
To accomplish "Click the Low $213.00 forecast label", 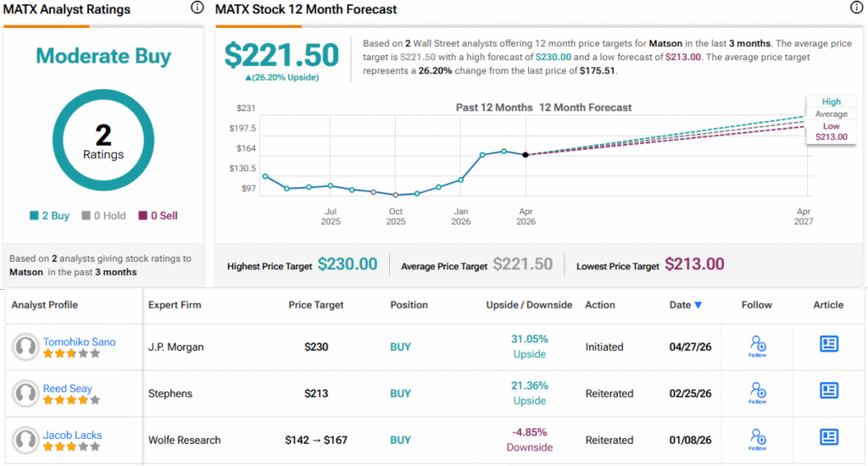I will [831, 131].
